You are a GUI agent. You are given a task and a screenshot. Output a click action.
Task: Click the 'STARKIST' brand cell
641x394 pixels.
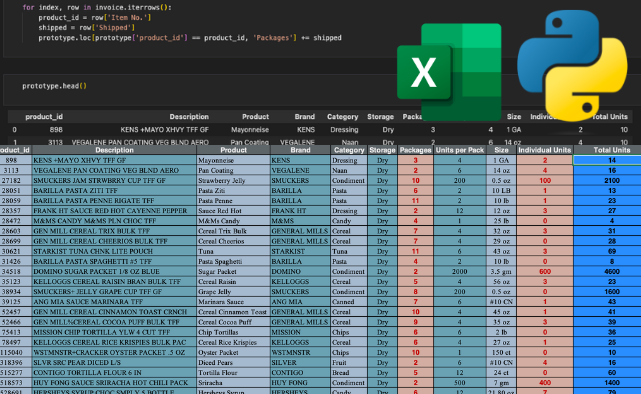point(300,251)
